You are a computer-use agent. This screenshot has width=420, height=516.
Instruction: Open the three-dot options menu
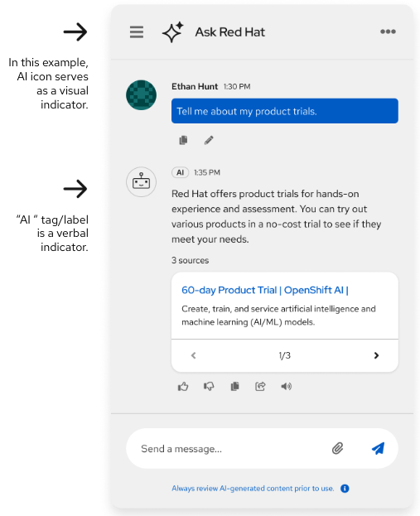coord(388,31)
